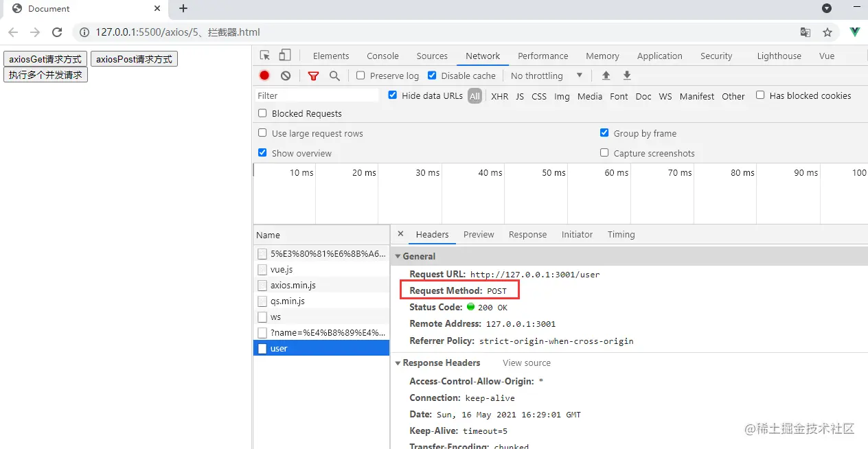Open the Response tab of request
868x449 pixels.
(527, 235)
